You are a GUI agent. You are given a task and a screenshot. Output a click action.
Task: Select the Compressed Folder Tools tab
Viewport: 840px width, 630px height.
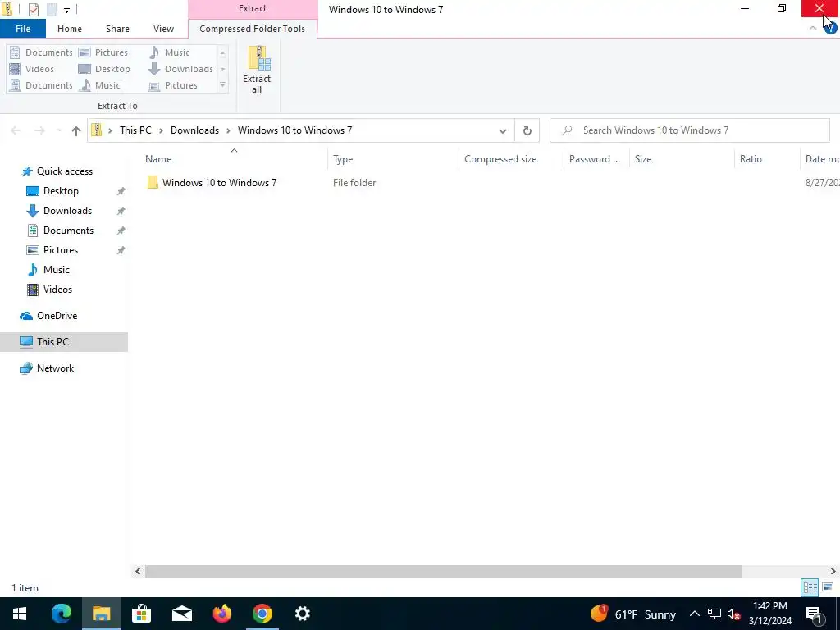click(253, 29)
